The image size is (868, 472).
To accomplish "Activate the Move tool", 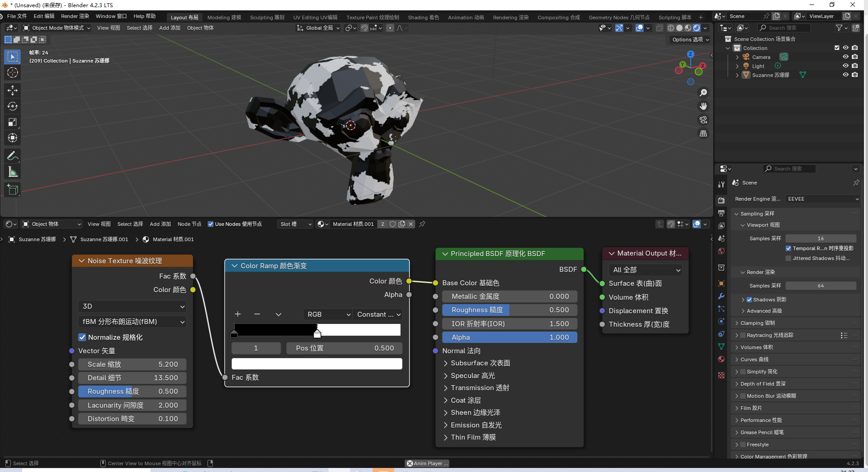I will pos(13,90).
